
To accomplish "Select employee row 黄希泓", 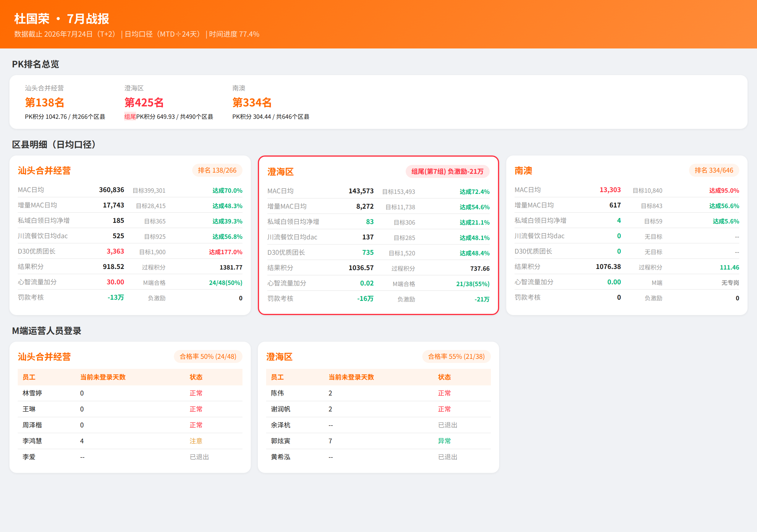I will (378, 457).
